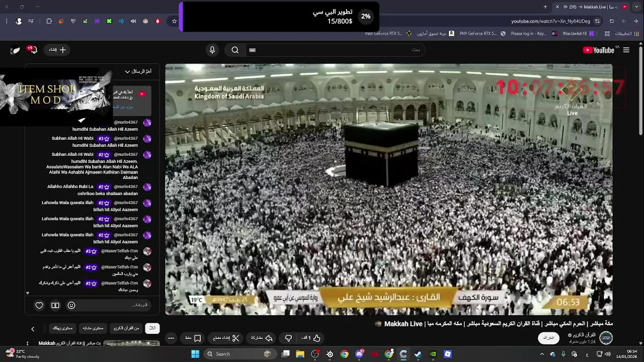Open the notifications bell showing 9+
This screenshot has height=362, width=644.
click(32, 50)
